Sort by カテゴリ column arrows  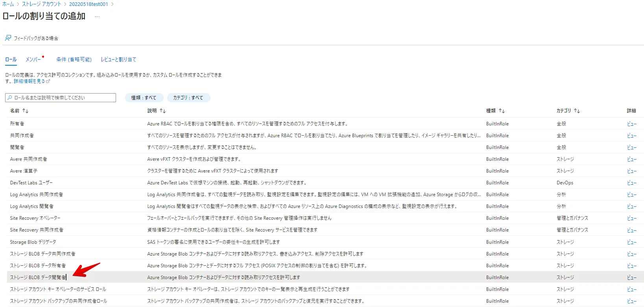[x=577, y=111]
